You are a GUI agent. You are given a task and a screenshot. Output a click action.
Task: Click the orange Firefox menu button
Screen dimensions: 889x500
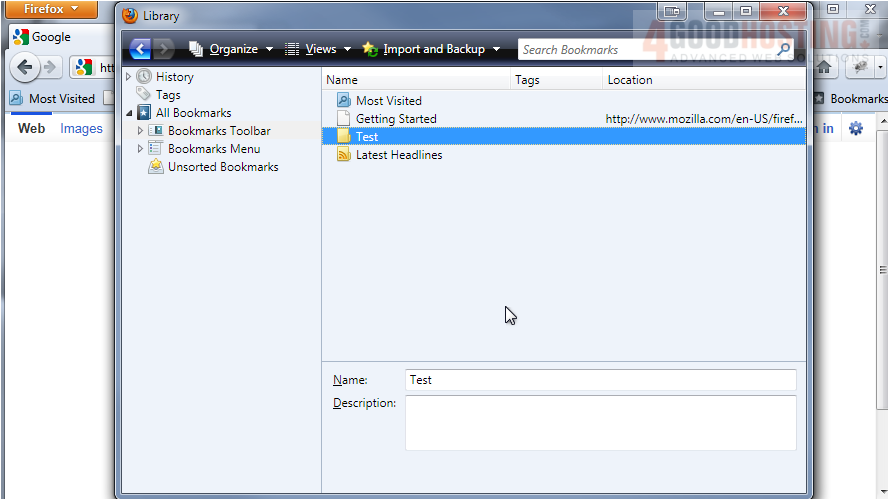[x=55, y=9]
